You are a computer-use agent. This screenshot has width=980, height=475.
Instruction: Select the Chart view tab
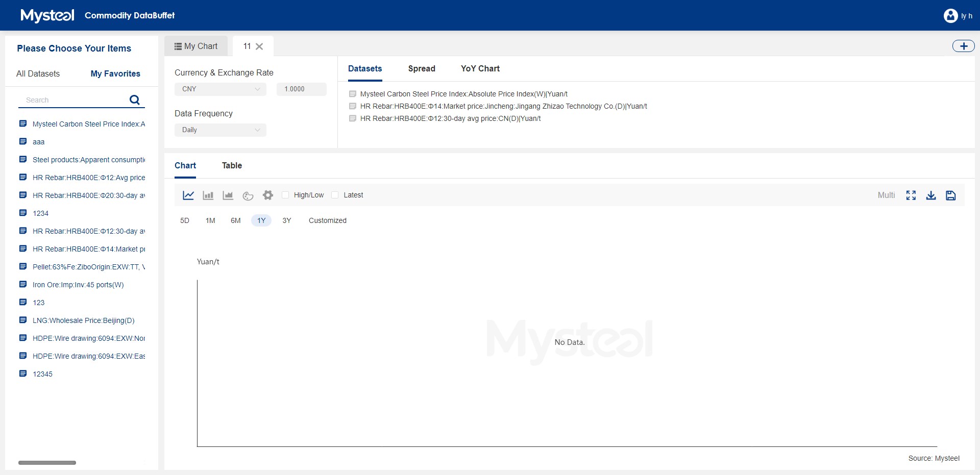[x=185, y=165]
